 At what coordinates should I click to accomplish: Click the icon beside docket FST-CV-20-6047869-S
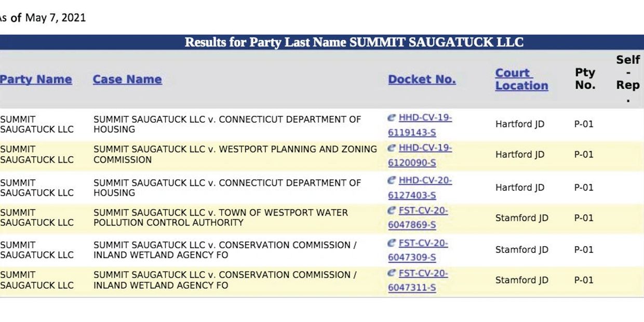[392, 210]
